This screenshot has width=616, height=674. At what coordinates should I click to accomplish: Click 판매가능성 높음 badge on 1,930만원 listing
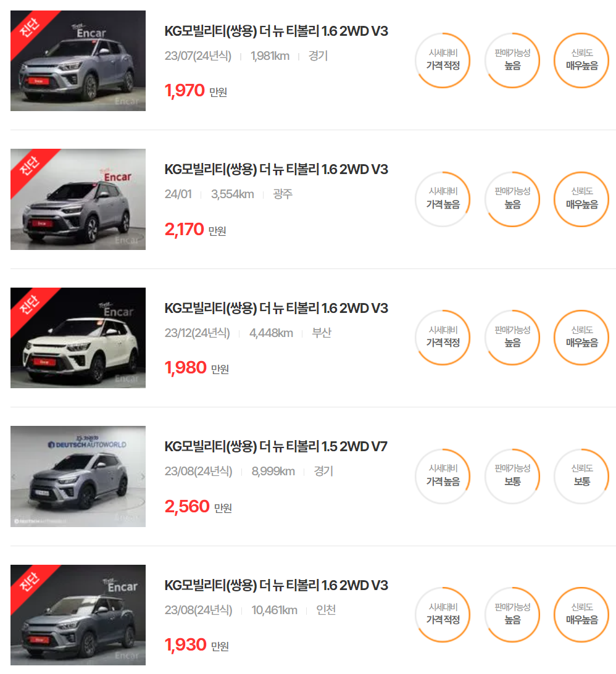click(512, 615)
